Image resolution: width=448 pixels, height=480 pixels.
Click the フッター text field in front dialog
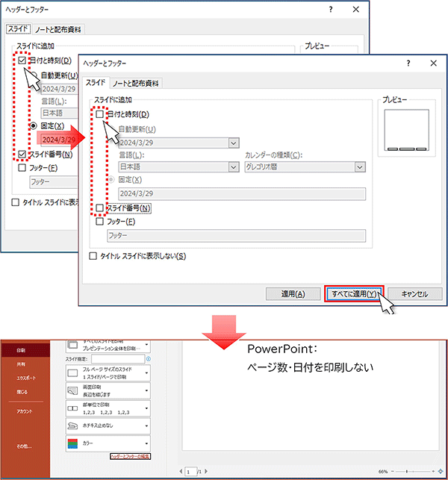point(237,236)
